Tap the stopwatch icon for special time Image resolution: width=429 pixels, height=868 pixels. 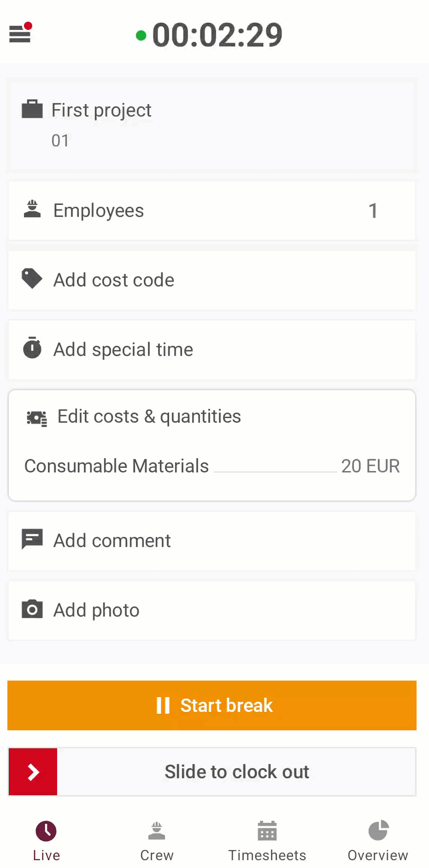(32, 348)
